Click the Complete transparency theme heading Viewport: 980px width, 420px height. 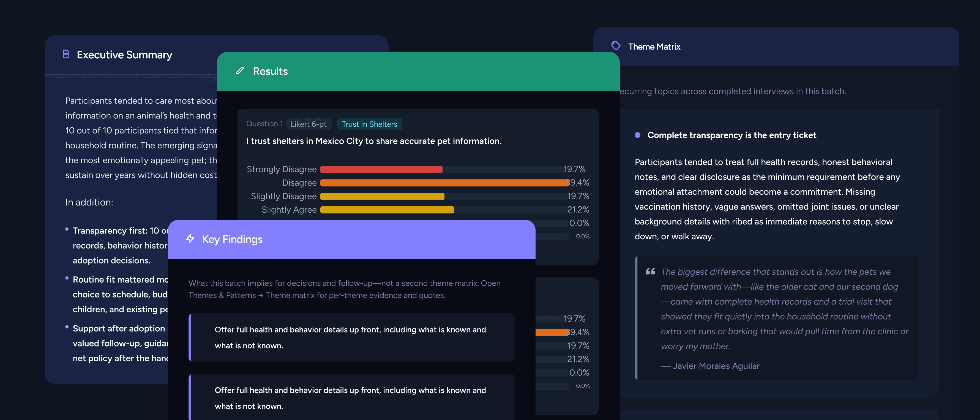(731, 135)
